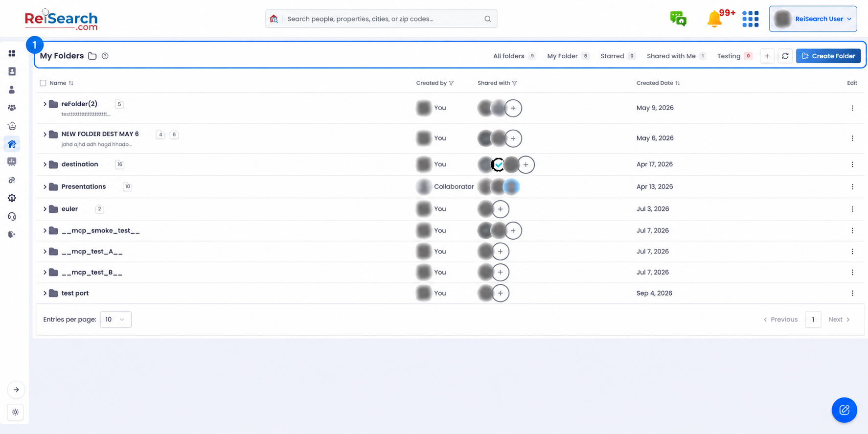Refresh the folders list
Viewport: 868px width, 434px height.
[785, 56]
